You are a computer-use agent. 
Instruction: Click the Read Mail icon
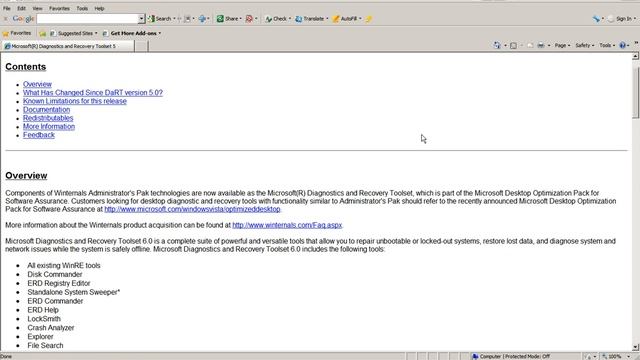pyautogui.click(x=530, y=45)
